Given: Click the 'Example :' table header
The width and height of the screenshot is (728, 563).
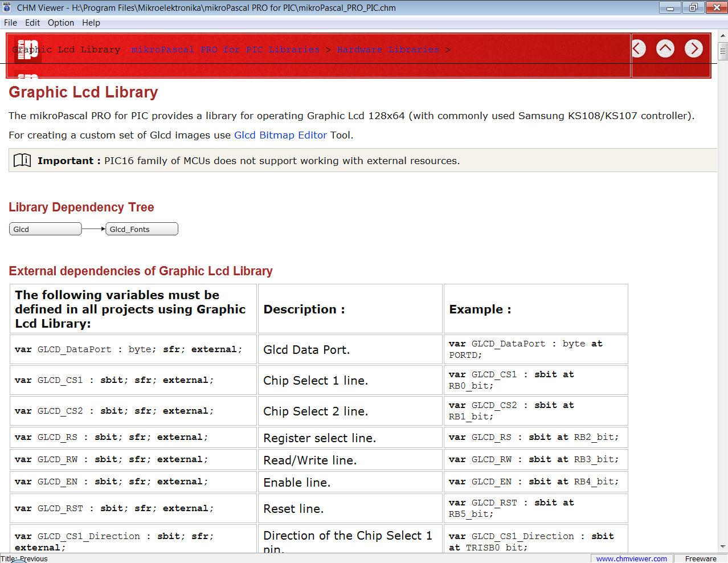Looking at the screenshot, I should (536, 309).
